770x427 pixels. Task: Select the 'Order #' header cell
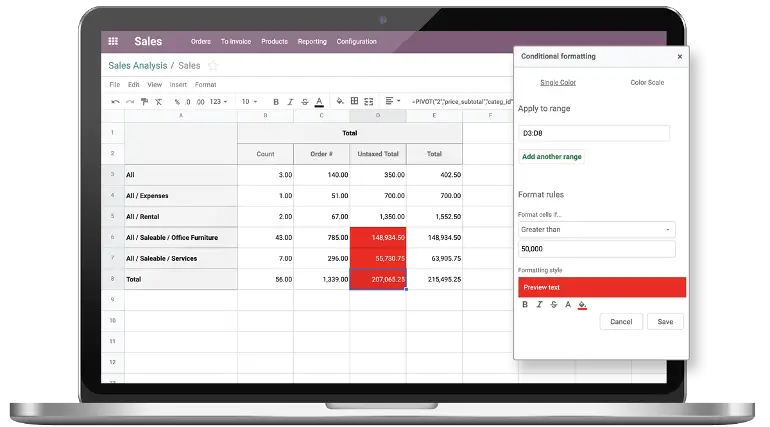(x=322, y=154)
